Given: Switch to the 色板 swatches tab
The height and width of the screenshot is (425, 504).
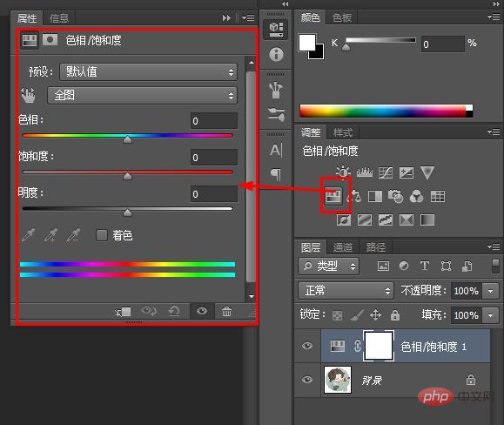Looking at the screenshot, I should tap(342, 17).
